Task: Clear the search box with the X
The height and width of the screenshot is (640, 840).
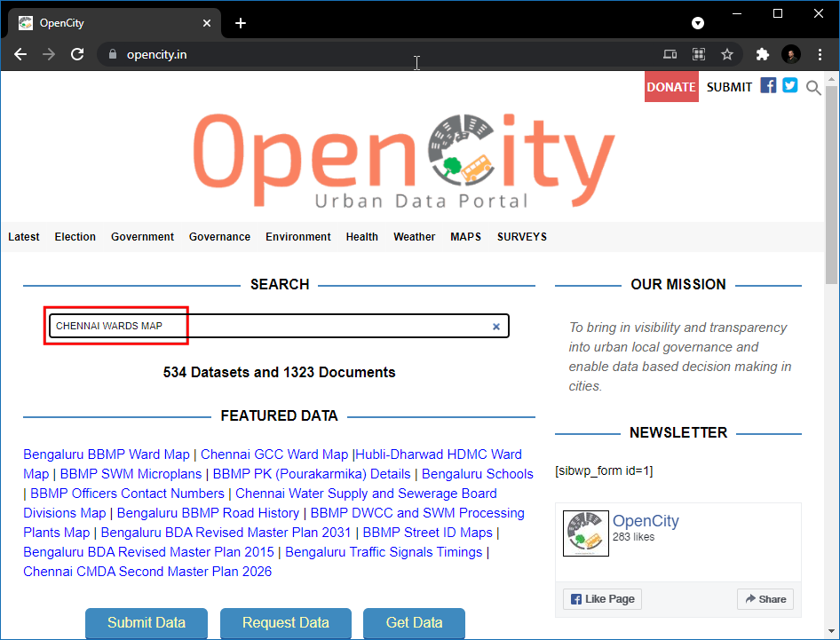Action: (x=496, y=327)
